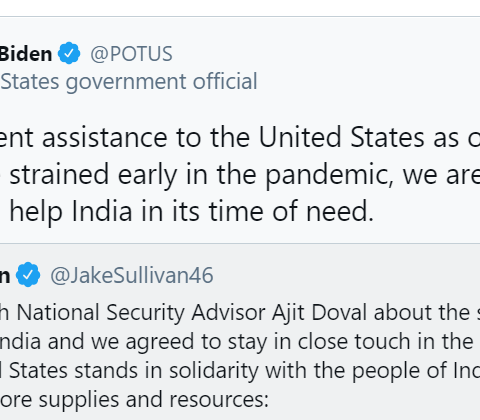The width and height of the screenshot is (480, 420).
Task: Click the line 'strained early in the pandemic'
Action: pos(201,175)
